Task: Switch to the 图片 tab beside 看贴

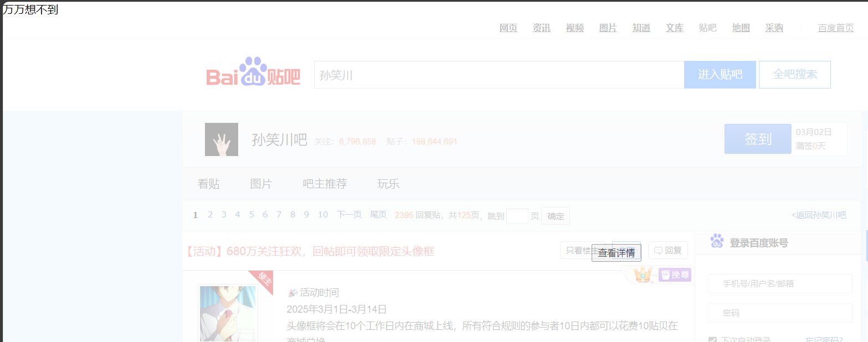Action: tap(261, 184)
